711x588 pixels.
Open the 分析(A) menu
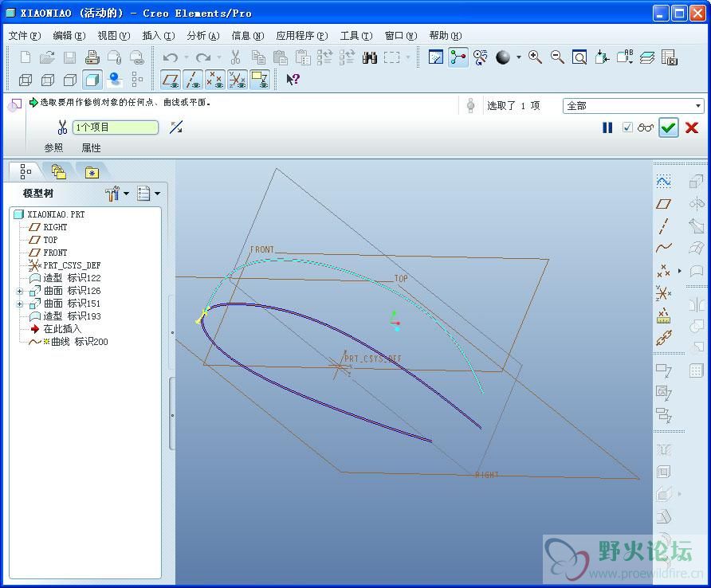click(x=203, y=35)
